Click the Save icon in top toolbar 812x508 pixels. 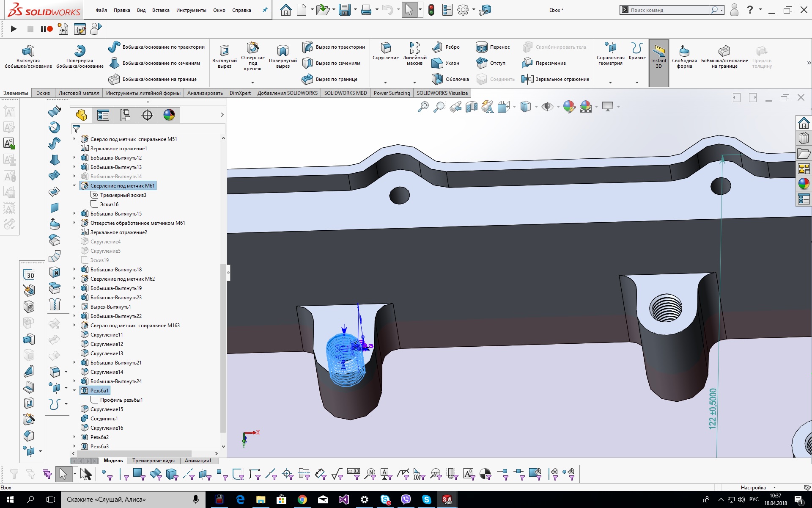click(345, 10)
